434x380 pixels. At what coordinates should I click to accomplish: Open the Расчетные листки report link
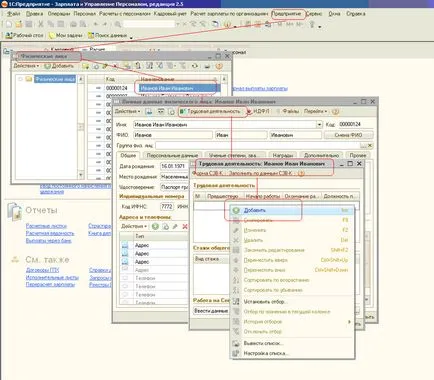pyautogui.click(x=46, y=226)
